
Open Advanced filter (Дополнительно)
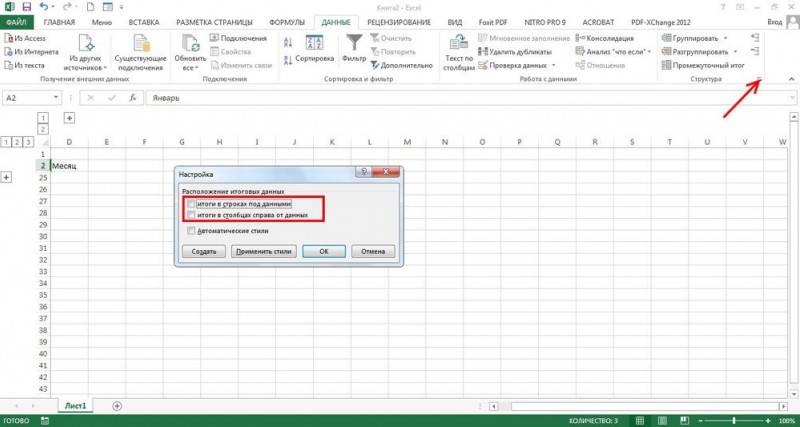(402, 65)
